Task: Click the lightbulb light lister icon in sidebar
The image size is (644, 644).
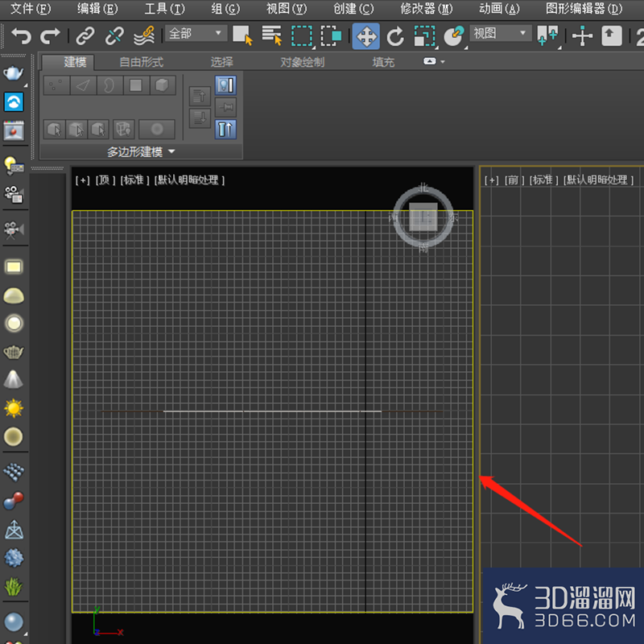Action: 14,166
